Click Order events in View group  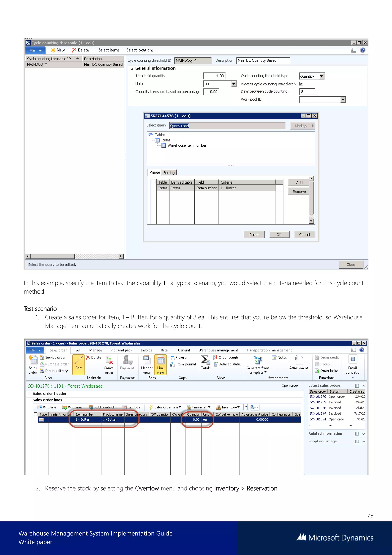click(x=226, y=357)
